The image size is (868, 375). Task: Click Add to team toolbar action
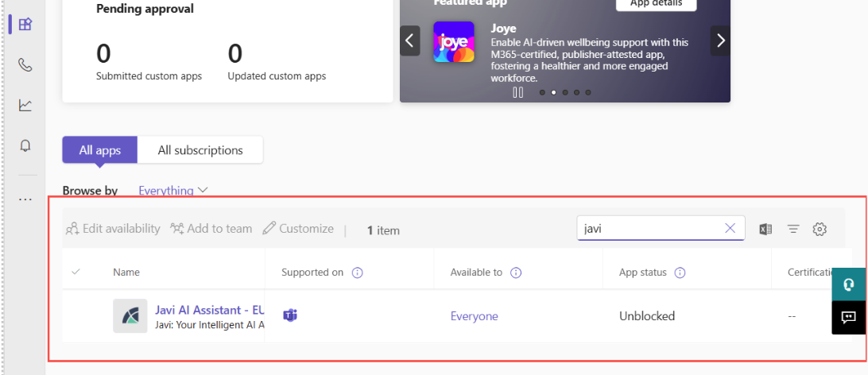coord(211,229)
